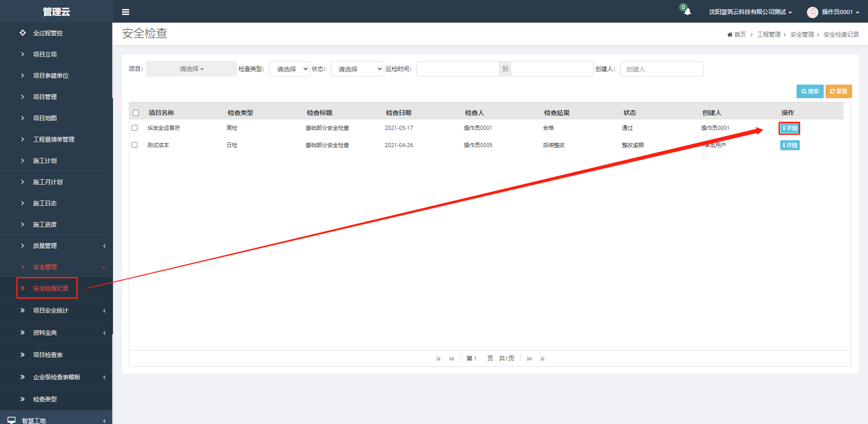868x424 pixels.
Task: Click the 周检 check type cell
Action: 232,128
